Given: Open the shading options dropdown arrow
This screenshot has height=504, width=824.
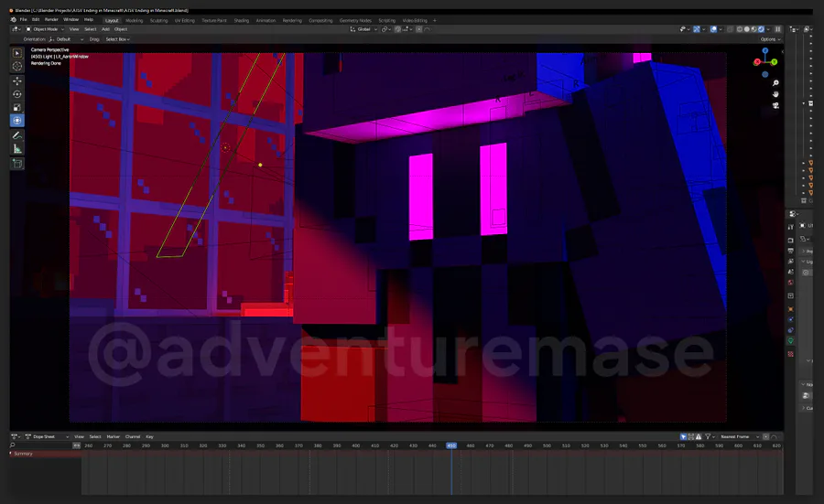Looking at the screenshot, I should pos(768,29).
